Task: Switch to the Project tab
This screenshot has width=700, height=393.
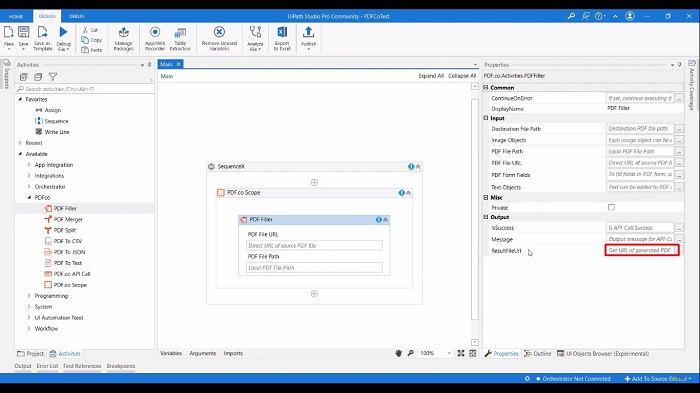Action: coord(30,353)
